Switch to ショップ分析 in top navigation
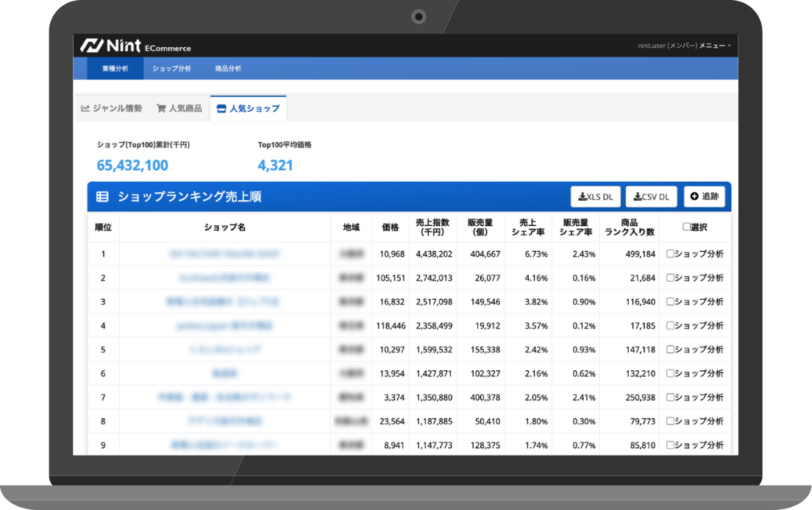 tap(171, 68)
